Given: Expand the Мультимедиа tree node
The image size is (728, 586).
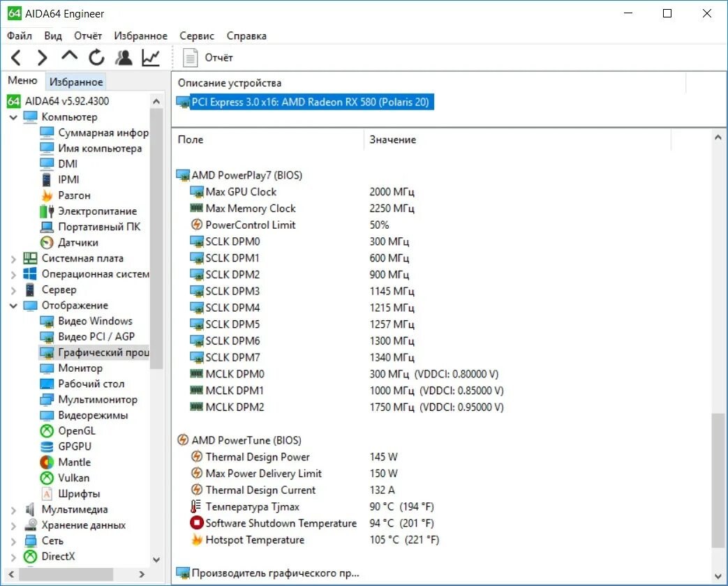Looking at the screenshot, I should 13,510.
